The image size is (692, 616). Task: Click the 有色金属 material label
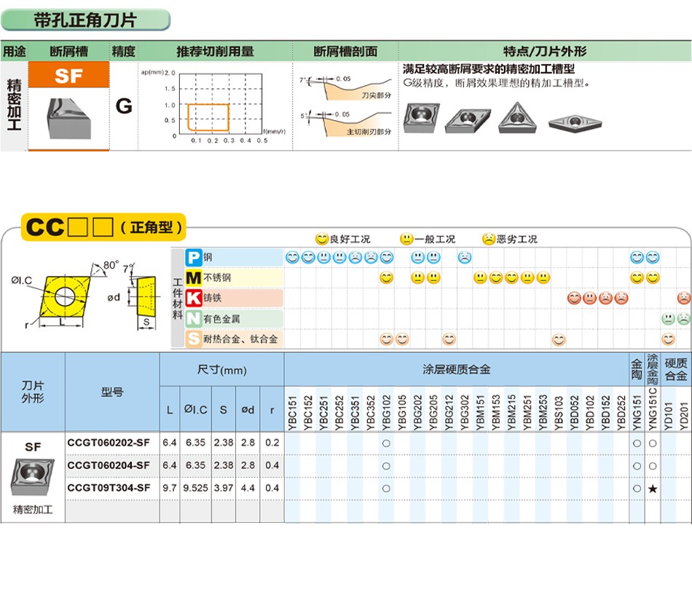(x=221, y=319)
